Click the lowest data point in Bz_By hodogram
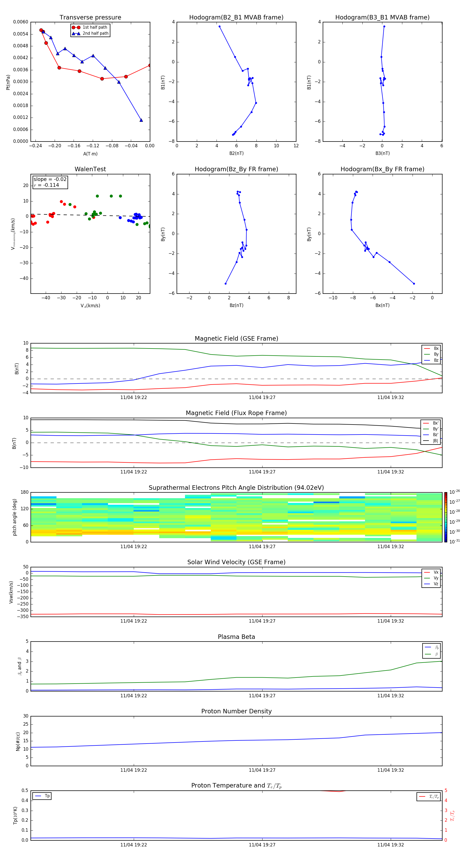The height and width of the screenshot is (868, 473). [x=225, y=284]
